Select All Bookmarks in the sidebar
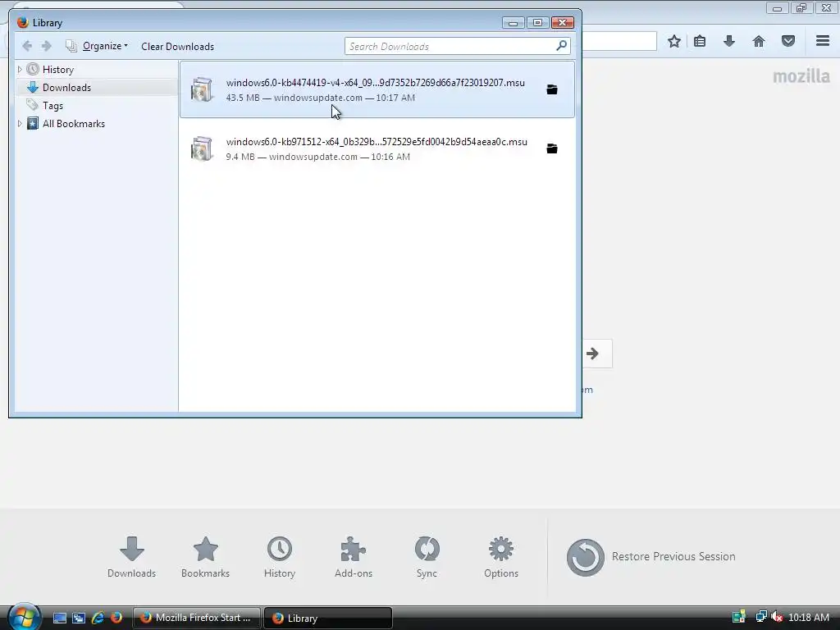840x630 pixels. (73, 124)
